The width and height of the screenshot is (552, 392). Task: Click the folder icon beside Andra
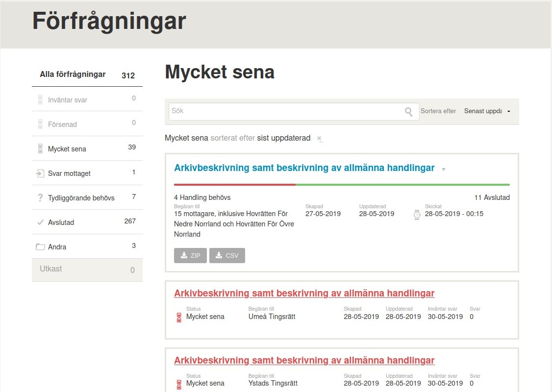coord(41,246)
